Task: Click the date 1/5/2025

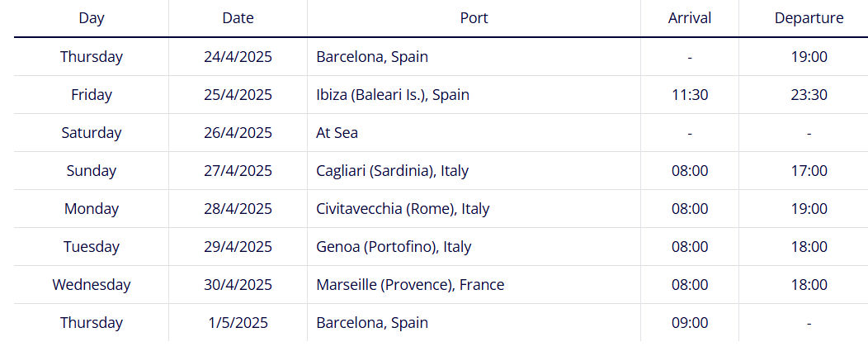Action: 238,323
